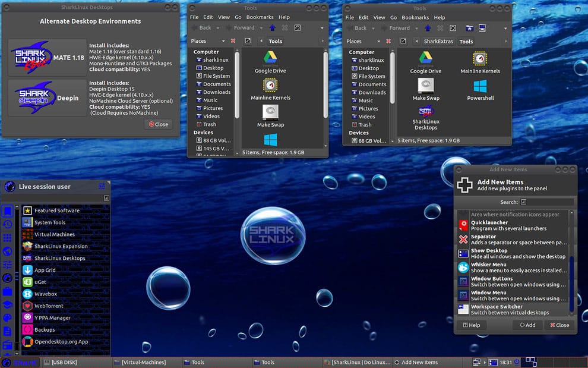Click the left Tools window file pane scrollbar
Screen dimensions: 588x368
point(325,85)
